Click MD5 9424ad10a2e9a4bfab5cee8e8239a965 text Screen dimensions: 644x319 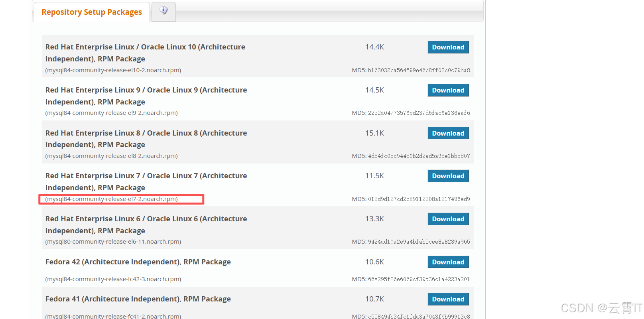tap(411, 242)
